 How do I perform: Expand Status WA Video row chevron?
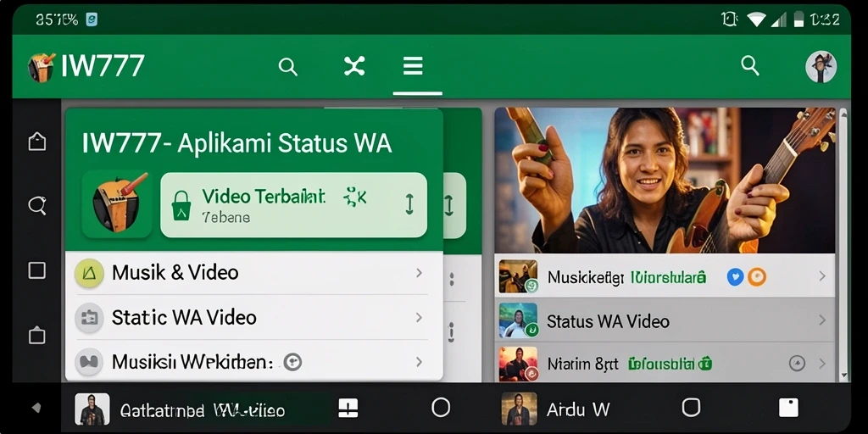[x=822, y=320]
